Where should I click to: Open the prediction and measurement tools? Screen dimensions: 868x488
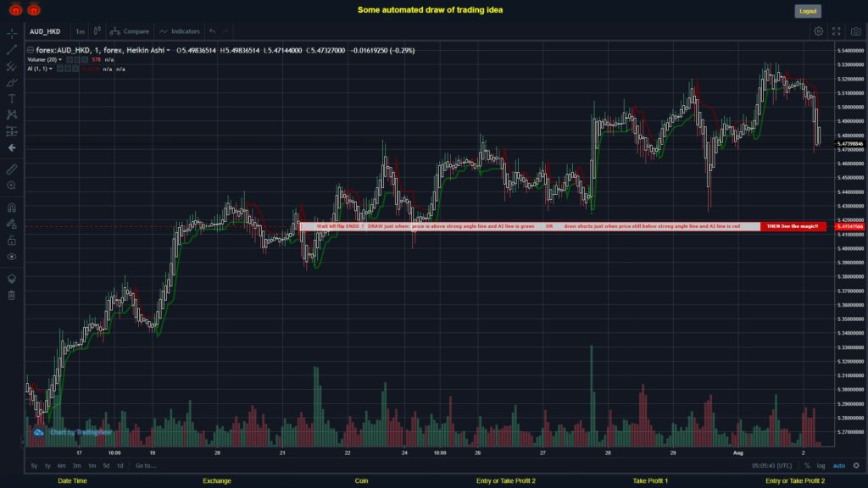tap(12, 131)
